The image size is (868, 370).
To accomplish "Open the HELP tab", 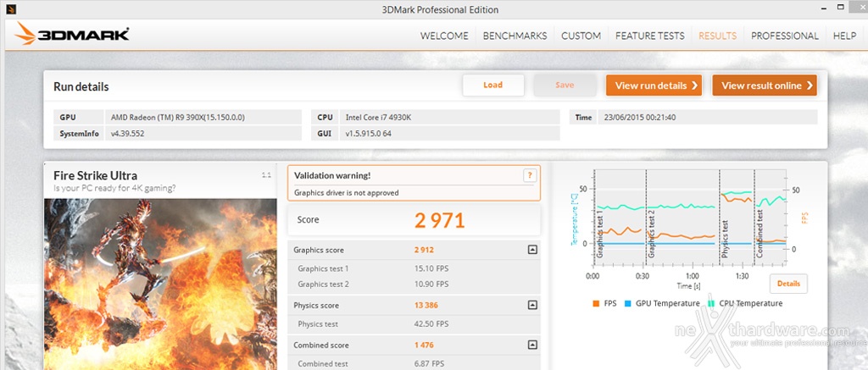I will pos(845,36).
